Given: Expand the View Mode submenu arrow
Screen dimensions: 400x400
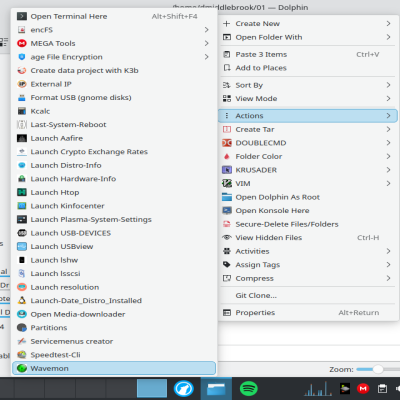Looking at the screenshot, I should pyautogui.click(x=388, y=99).
